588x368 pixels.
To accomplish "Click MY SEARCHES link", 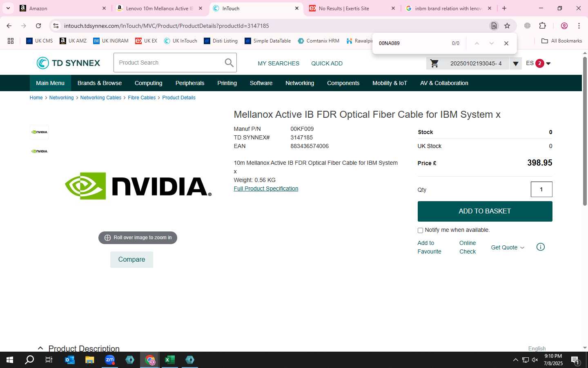I will (278, 63).
